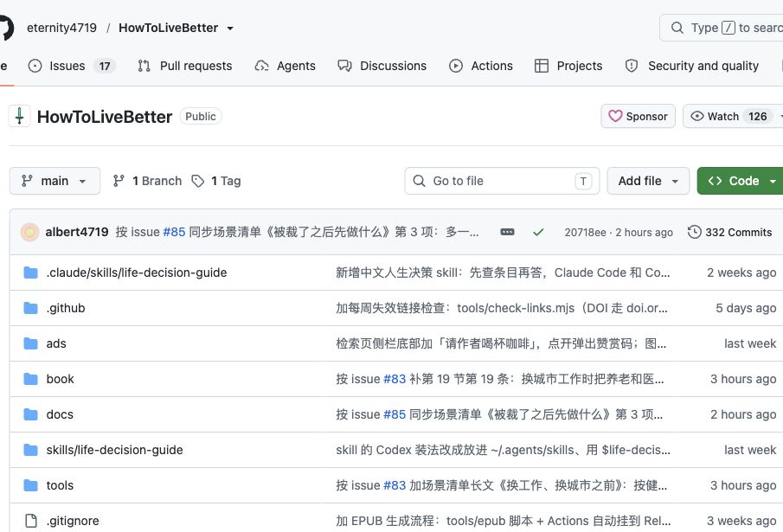Open the .github folder
Image resolution: width=783 pixels, height=532 pixels.
point(66,308)
